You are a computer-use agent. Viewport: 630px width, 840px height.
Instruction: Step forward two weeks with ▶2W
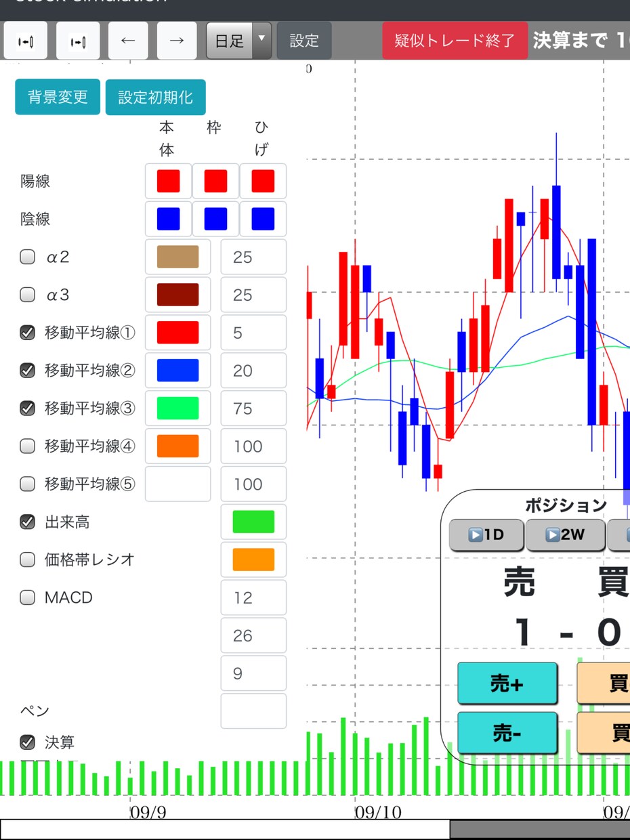point(565,535)
